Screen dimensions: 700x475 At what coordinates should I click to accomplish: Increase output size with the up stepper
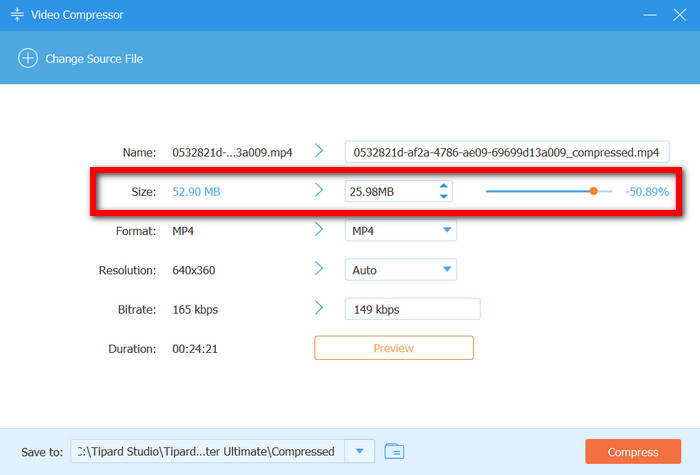tap(444, 186)
